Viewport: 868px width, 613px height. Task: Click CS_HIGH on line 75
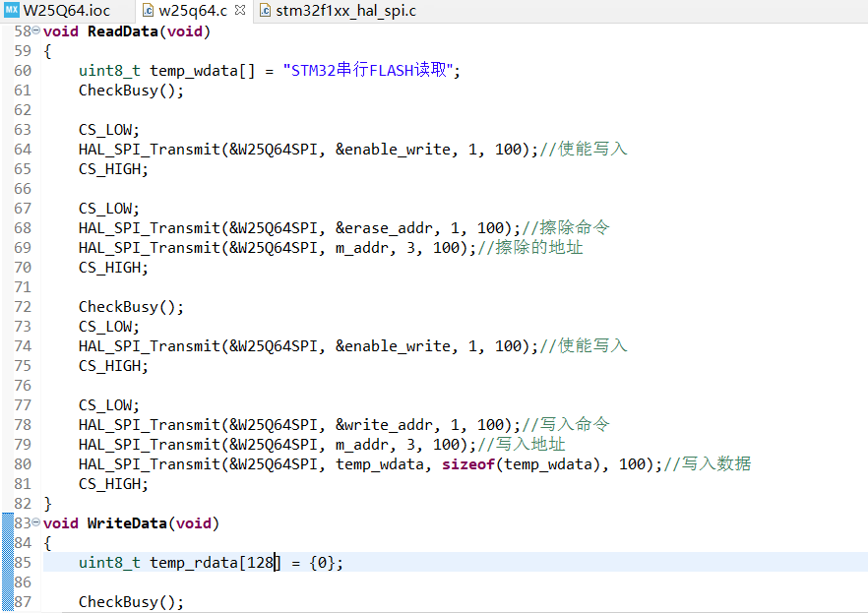pyautogui.click(x=109, y=366)
